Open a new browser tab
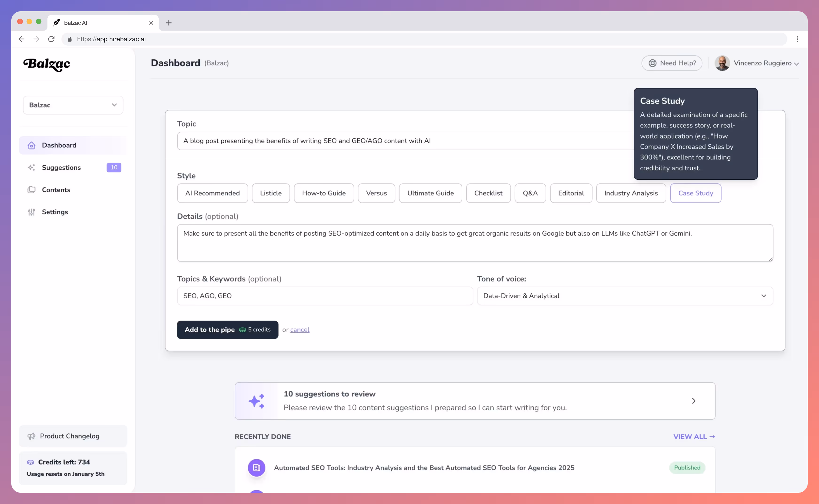The width and height of the screenshot is (819, 504). coord(169,23)
